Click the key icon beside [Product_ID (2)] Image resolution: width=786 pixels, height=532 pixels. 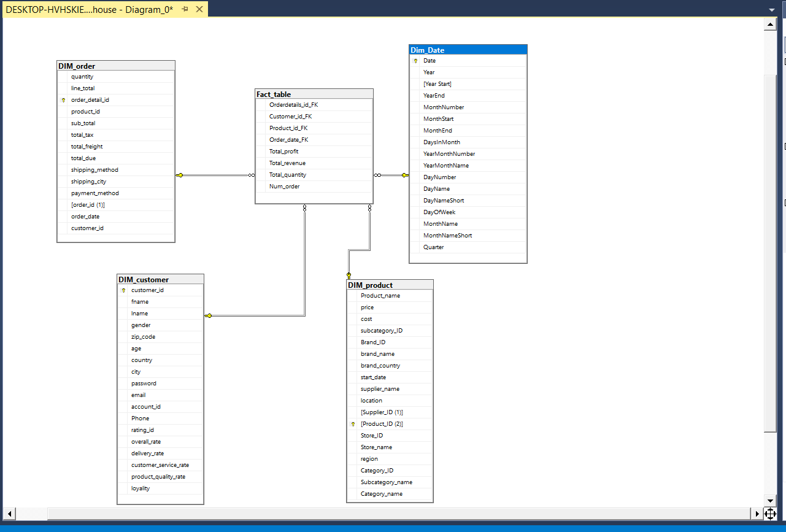coord(353,424)
